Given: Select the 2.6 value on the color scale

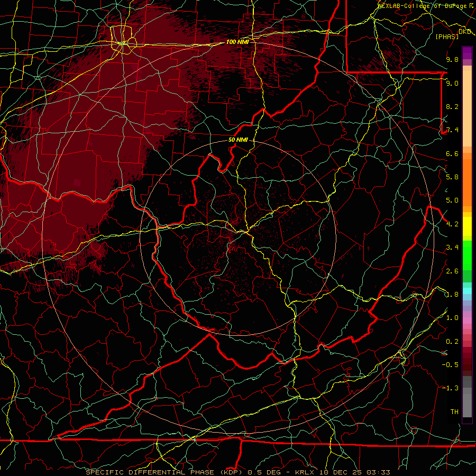Looking at the screenshot, I should [x=452, y=271].
